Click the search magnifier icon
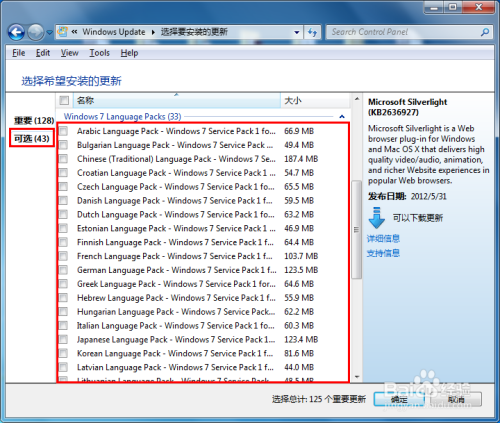Image resolution: width=500 pixels, height=423 pixels. click(485, 32)
